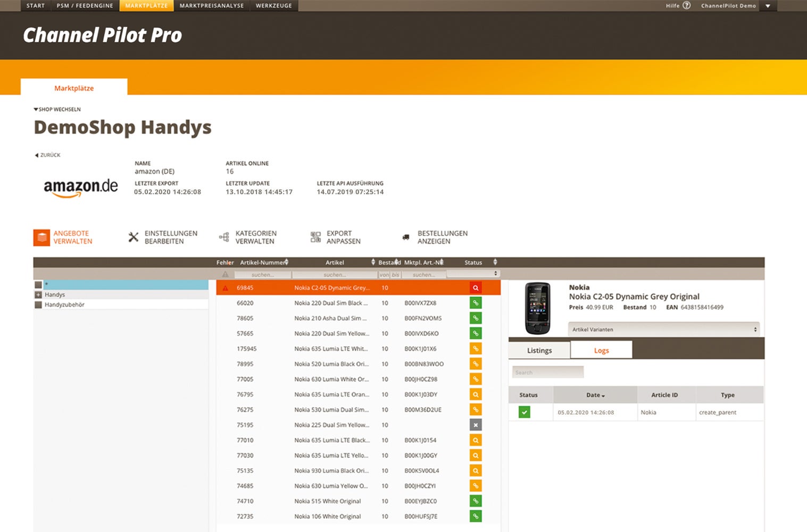Click the Export Anpassen grid icon
This screenshot has height=532, width=807.
pyautogui.click(x=315, y=237)
